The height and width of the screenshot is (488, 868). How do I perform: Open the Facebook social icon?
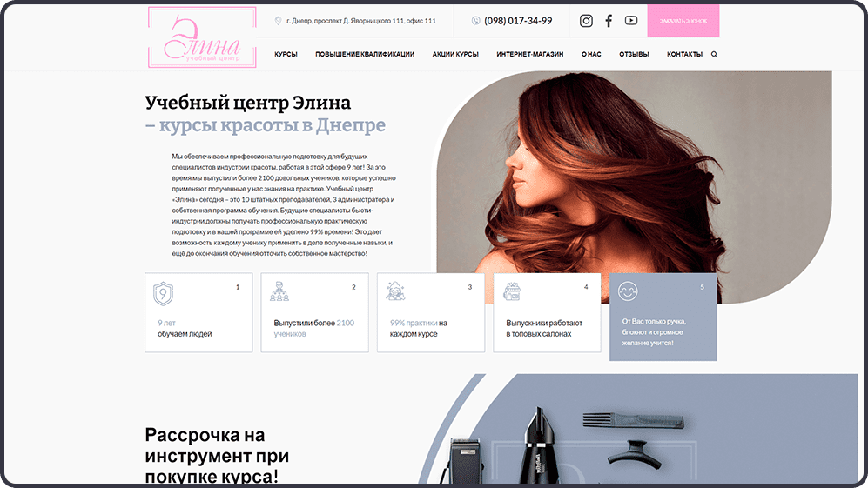[x=609, y=21]
